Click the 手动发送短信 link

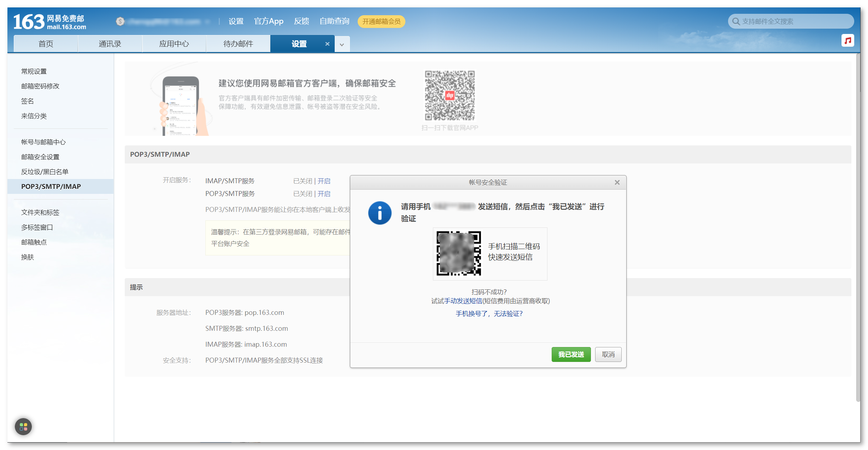click(x=463, y=301)
